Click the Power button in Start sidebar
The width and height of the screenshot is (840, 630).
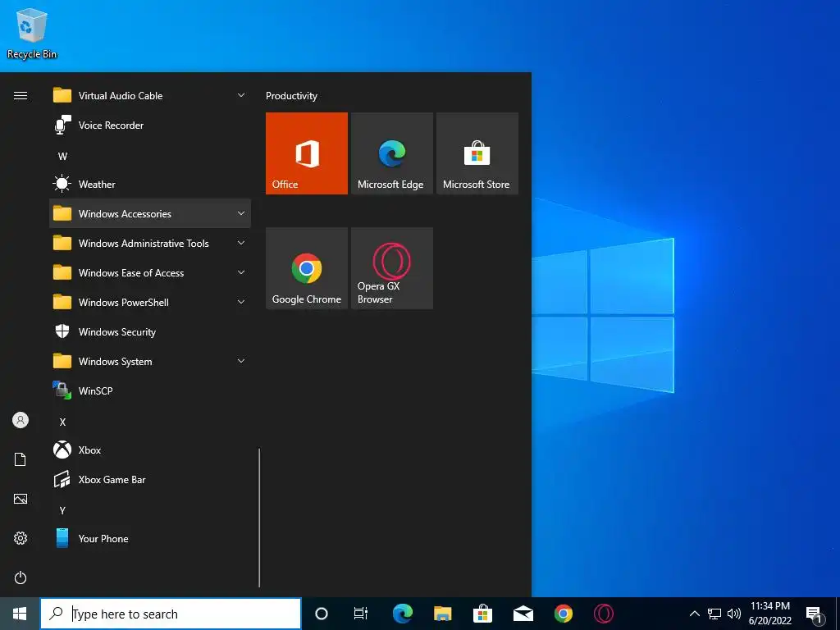[x=21, y=577]
